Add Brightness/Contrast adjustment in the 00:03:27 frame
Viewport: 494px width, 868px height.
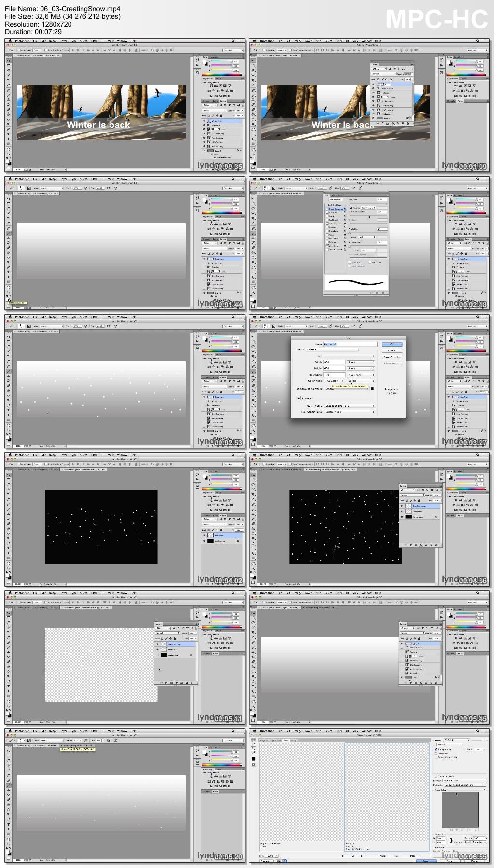point(456,362)
